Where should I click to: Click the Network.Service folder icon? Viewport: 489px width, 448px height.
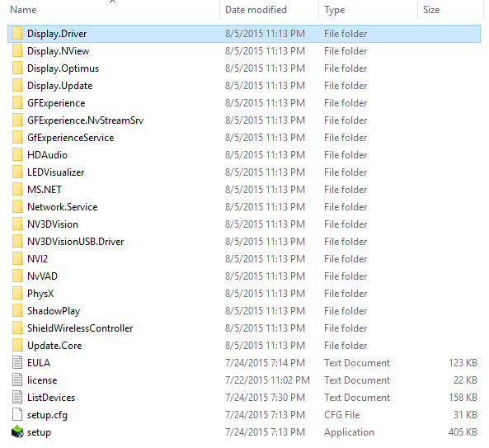pos(17,206)
